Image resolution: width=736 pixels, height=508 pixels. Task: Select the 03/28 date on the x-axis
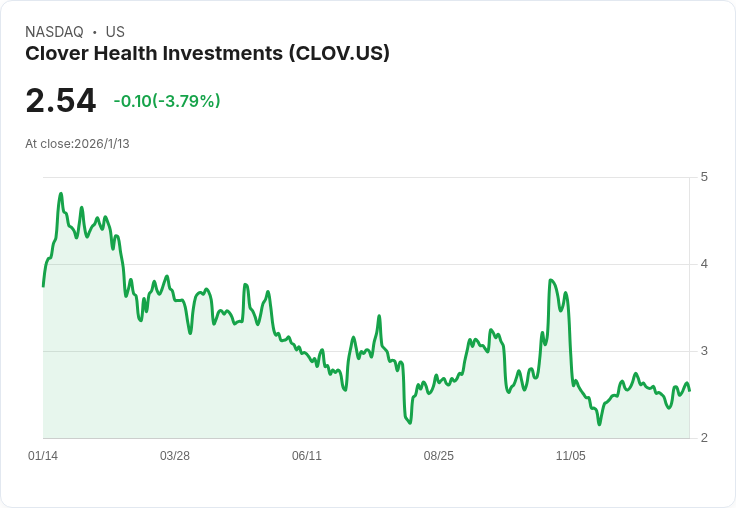pos(175,456)
